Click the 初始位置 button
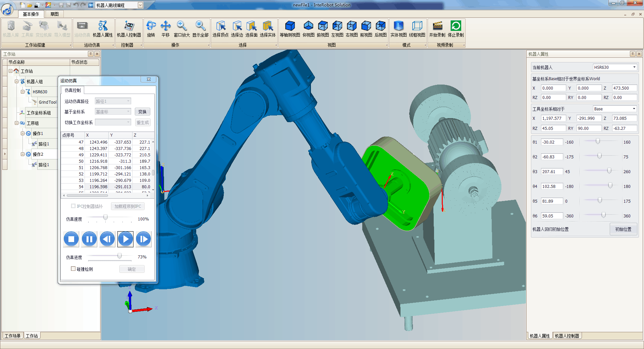The width and height of the screenshot is (644, 349). point(623,229)
